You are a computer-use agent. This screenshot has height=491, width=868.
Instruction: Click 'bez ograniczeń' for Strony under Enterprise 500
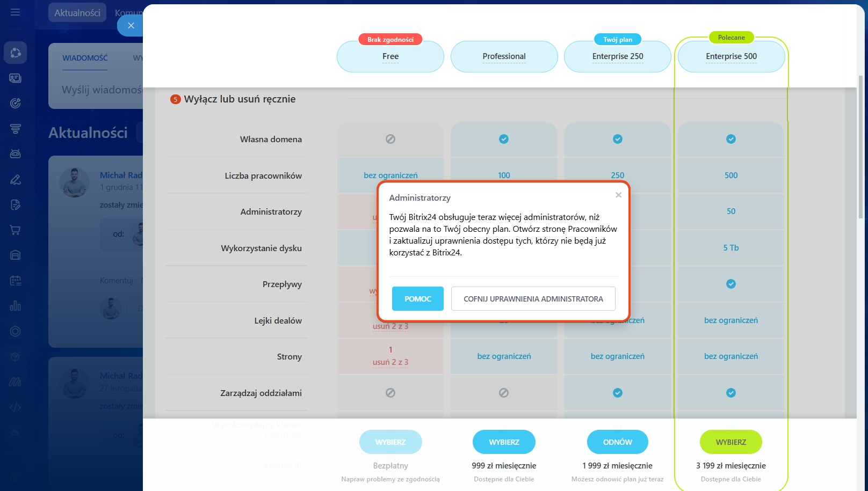coord(731,356)
